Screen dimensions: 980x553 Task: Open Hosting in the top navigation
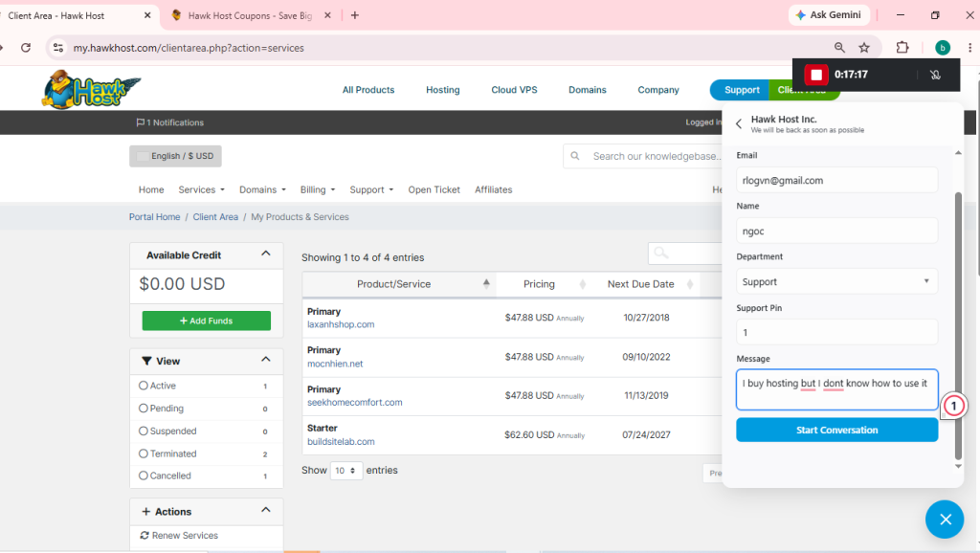442,90
